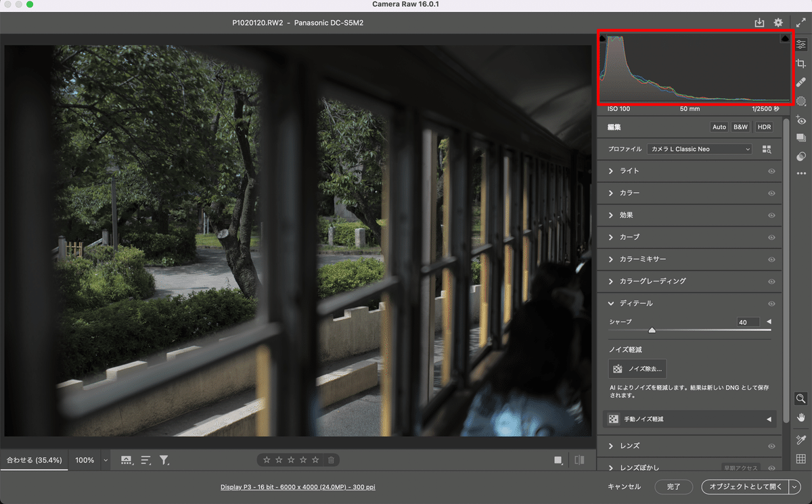This screenshot has width=812, height=504.
Task: Click the 完了 button
Action: point(673,486)
